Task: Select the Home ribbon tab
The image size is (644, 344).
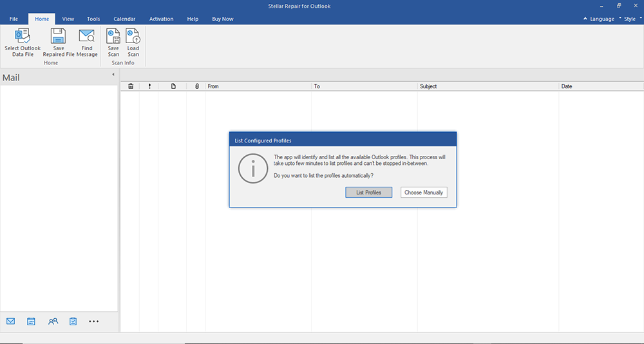Action: 42,19
